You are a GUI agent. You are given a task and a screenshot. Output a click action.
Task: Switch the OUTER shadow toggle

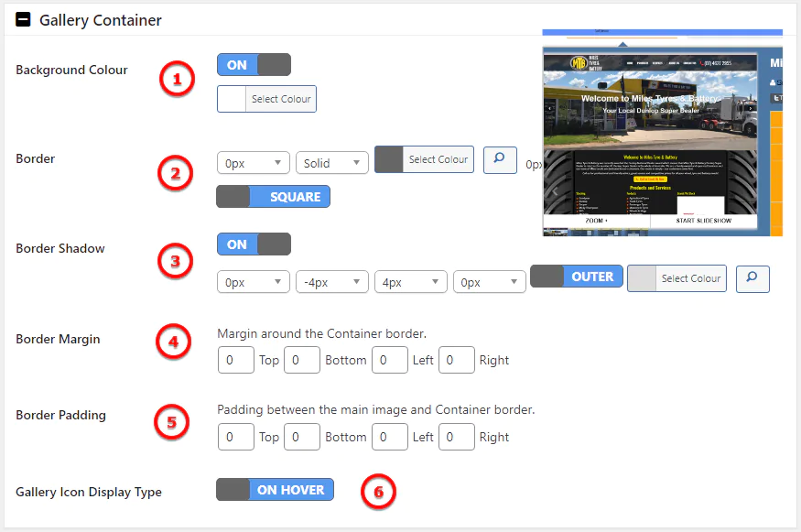577,277
